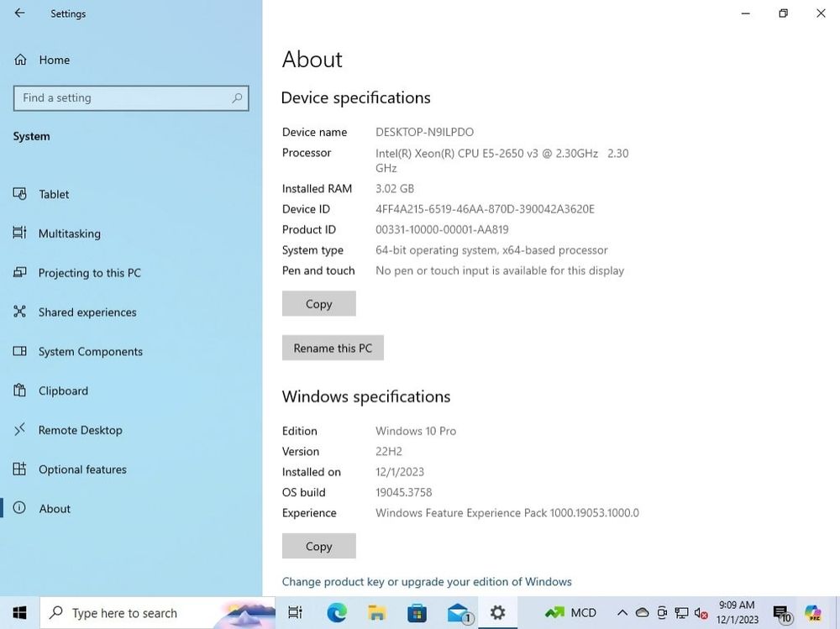Copy the Windows specifications

click(318, 546)
